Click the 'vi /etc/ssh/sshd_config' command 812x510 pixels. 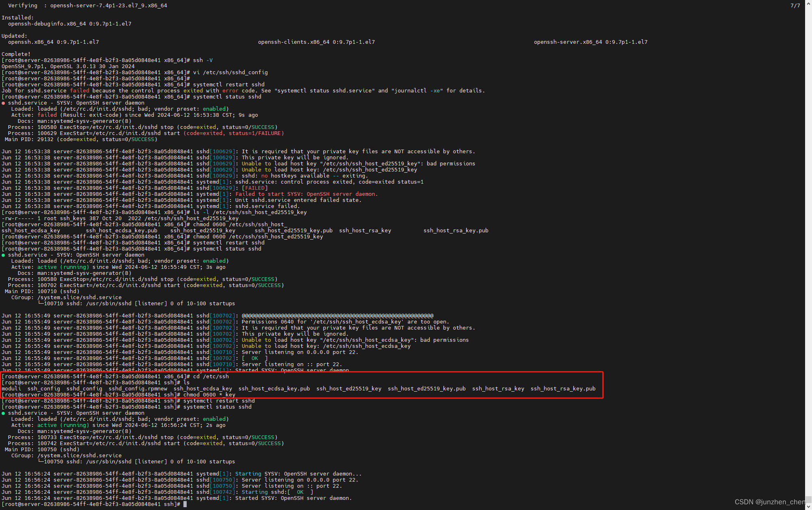coord(230,72)
